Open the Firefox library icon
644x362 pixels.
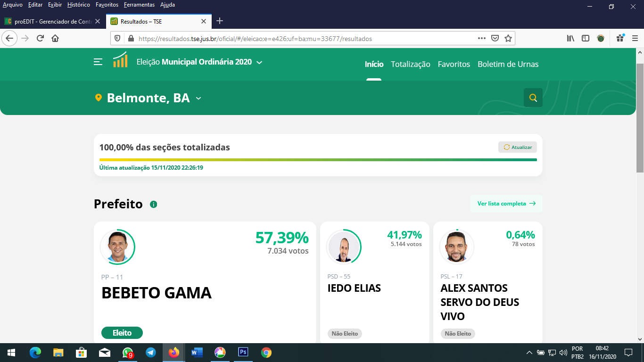(x=570, y=39)
